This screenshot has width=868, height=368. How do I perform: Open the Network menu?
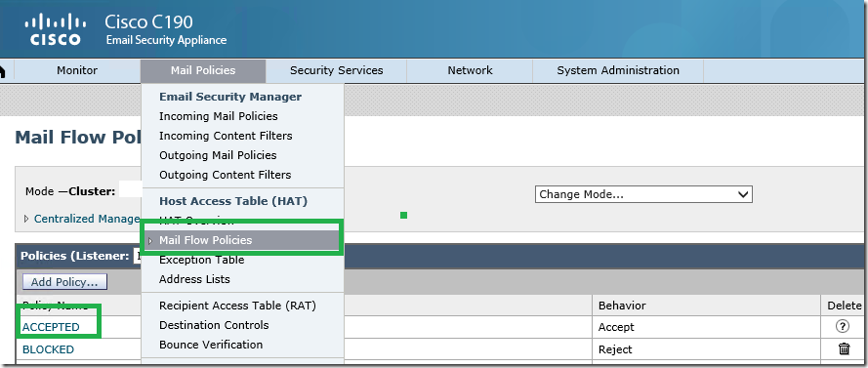470,70
